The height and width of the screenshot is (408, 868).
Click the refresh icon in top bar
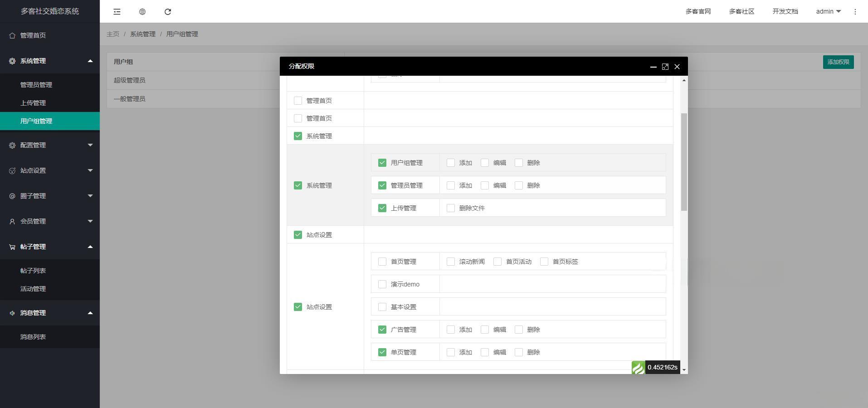click(168, 12)
